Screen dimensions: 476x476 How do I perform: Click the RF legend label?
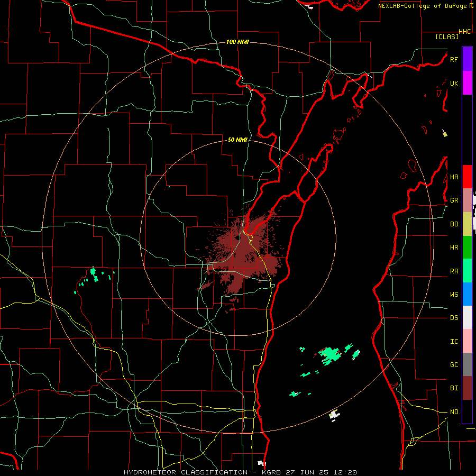tap(454, 59)
